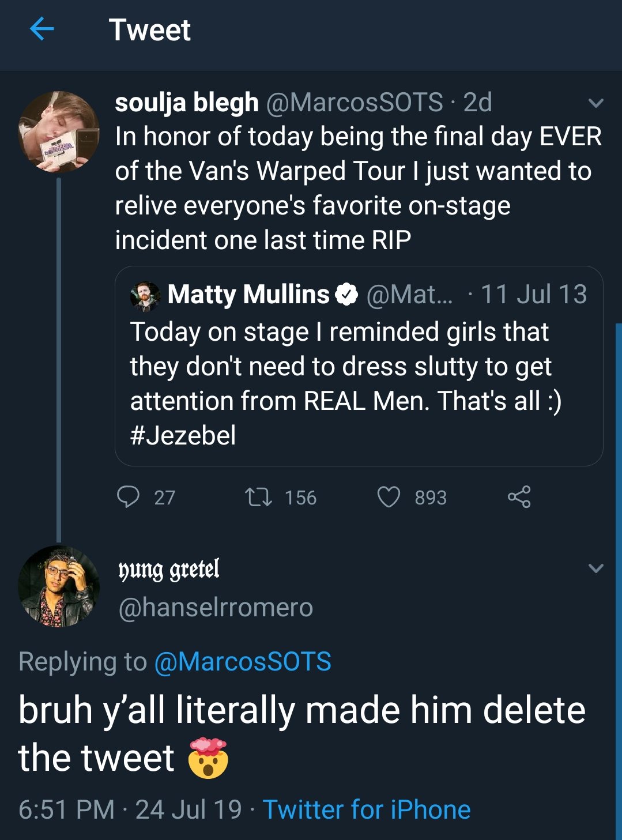Expand options chevron on soulja blegh's tweet

click(595, 104)
